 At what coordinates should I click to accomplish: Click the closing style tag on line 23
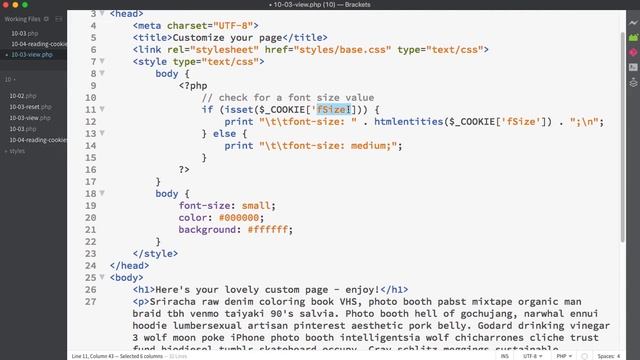[x=155, y=253]
